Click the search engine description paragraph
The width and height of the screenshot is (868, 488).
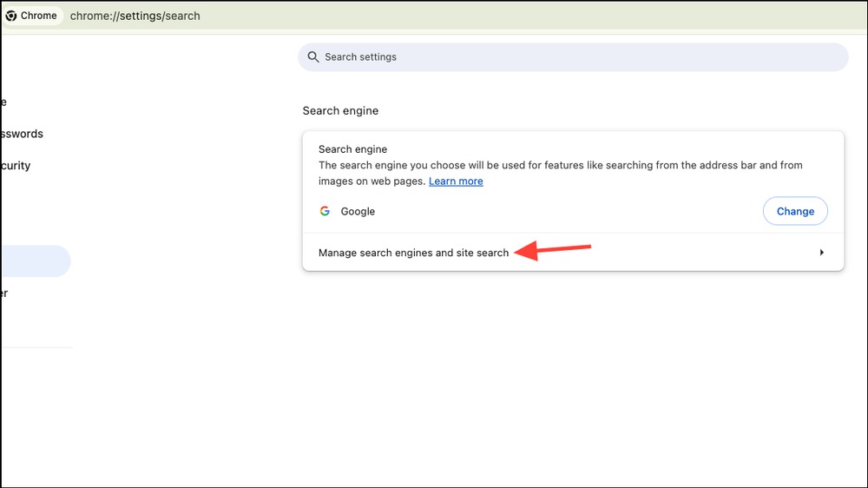pos(560,173)
